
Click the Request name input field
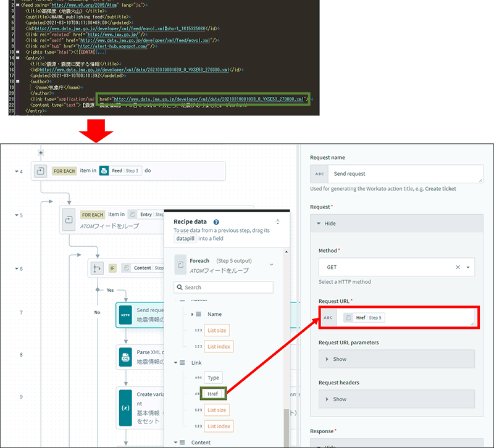403,174
